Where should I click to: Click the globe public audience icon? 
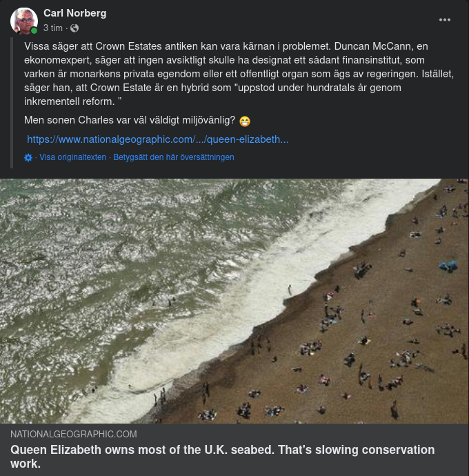coord(74,28)
